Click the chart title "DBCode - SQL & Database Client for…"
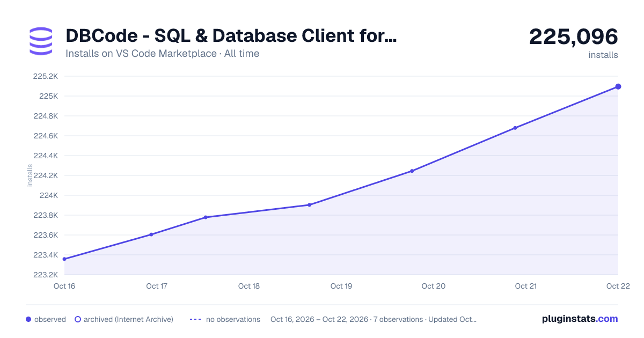This screenshot has width=644, height=338. [231, 36]
